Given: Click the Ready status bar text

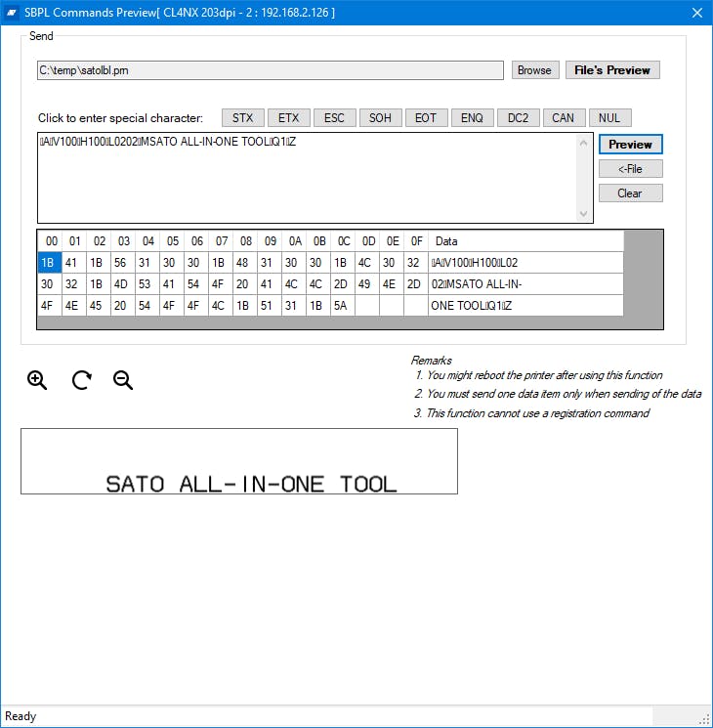Looking at the screenshot, I should [x=21, y=716].
